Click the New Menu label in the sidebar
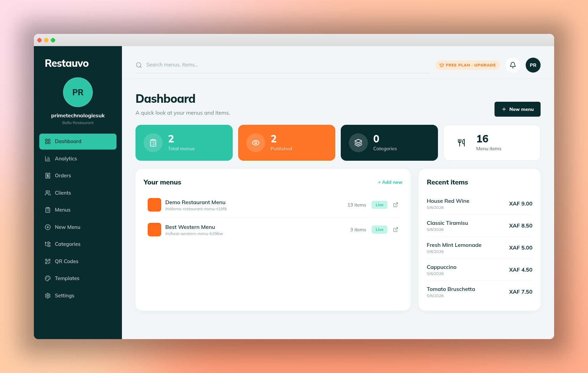The height and width of the screenshot is (373, 588). tap(67, 227)
